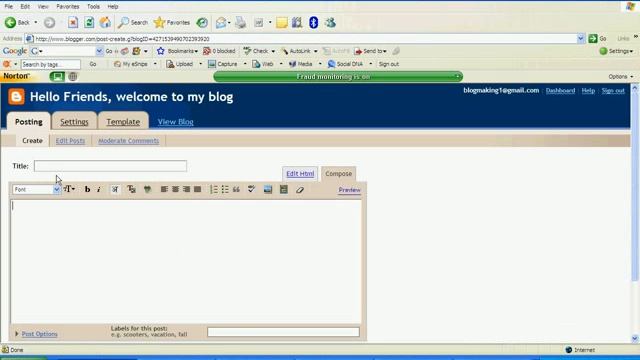Click the View Blog link
The width and height of the screenshot is (640, 360).
pyautogui.click(x=176, y=122)
